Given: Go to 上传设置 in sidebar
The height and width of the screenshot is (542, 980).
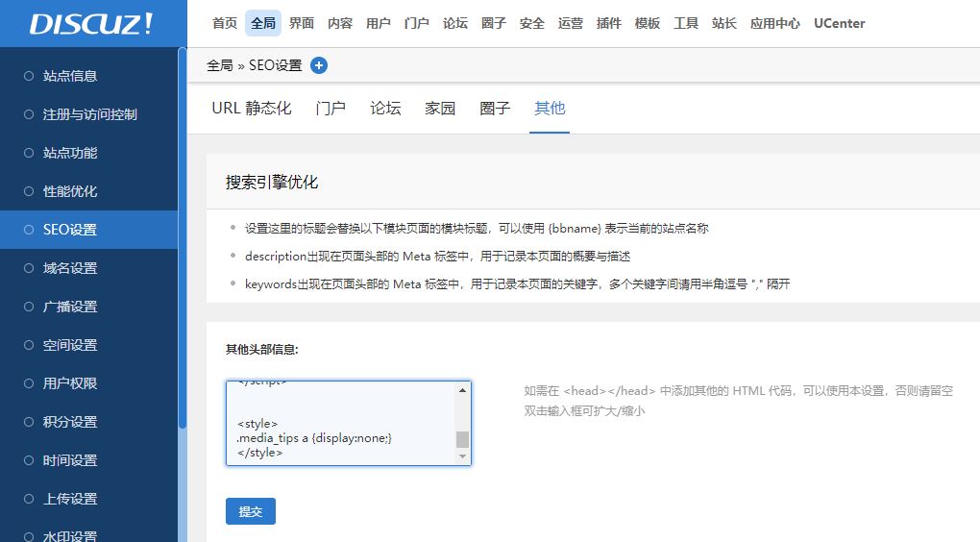Looking at the screenshot, I should (x=88, y=499).
